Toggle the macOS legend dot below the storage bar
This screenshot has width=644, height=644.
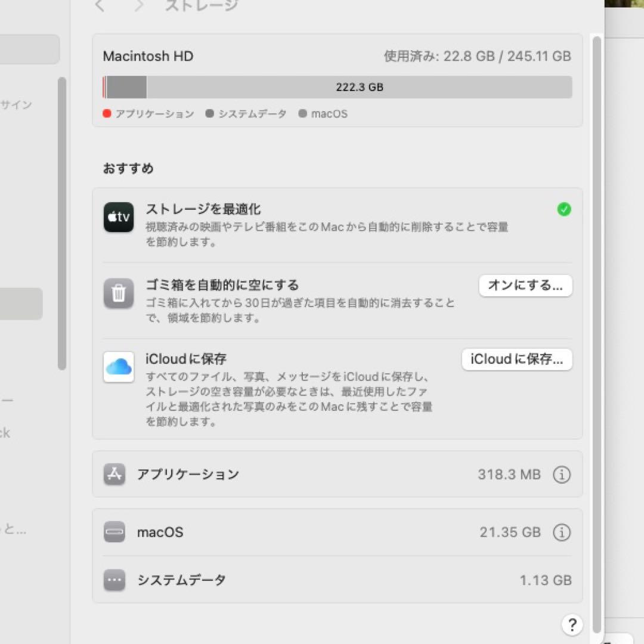[x=304, y=113]
